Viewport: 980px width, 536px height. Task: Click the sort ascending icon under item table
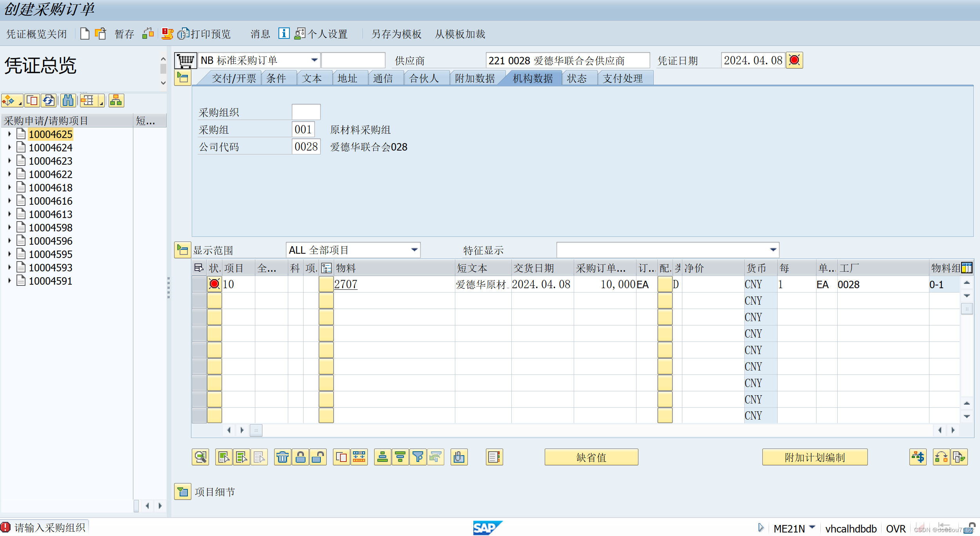(x=383, y=457)
